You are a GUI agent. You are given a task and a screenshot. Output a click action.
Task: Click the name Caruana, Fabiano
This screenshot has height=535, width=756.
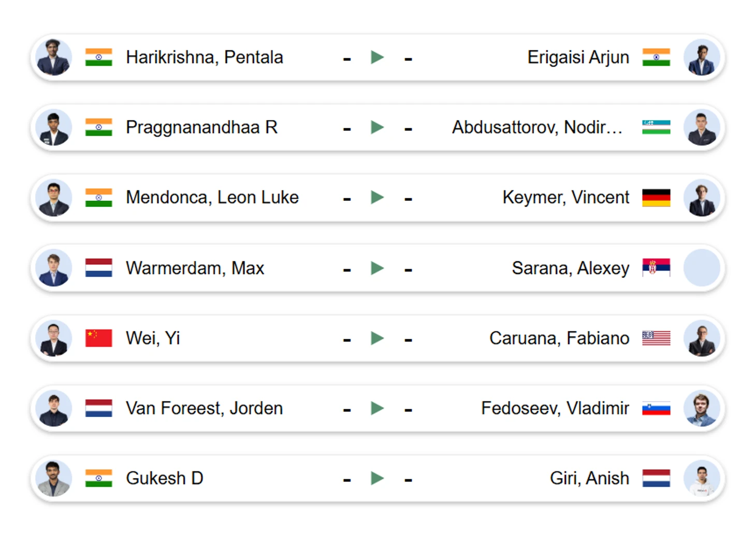[559, 338]
